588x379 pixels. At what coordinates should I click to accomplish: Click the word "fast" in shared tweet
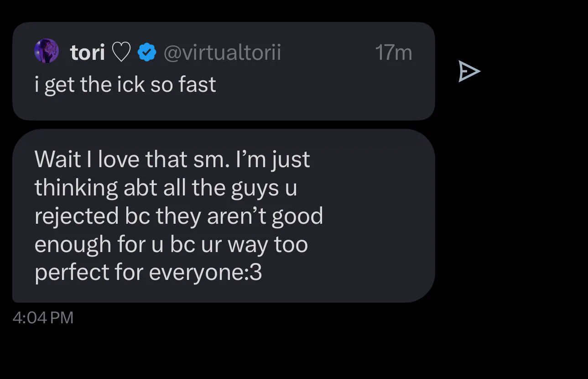[x=197, y=85]
